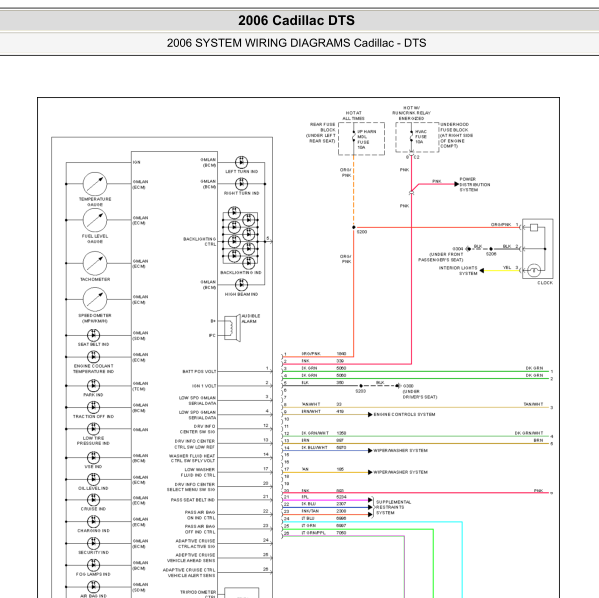Image resolution: width=599 pixels, height=598 pixels.
Task: Click the "BATT POS VOLT" terminal label
Action: pos(199,371)
